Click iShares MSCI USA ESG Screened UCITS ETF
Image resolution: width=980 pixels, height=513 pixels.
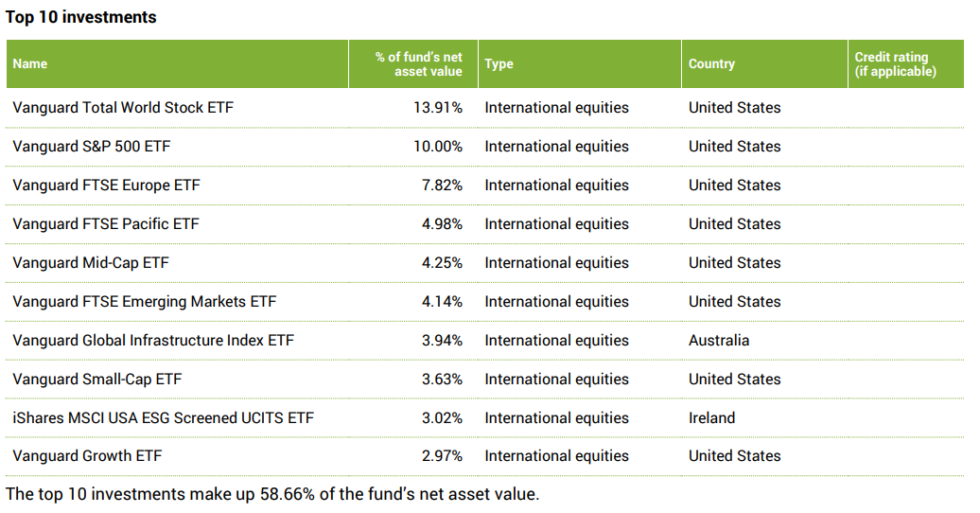coord(163,418)
